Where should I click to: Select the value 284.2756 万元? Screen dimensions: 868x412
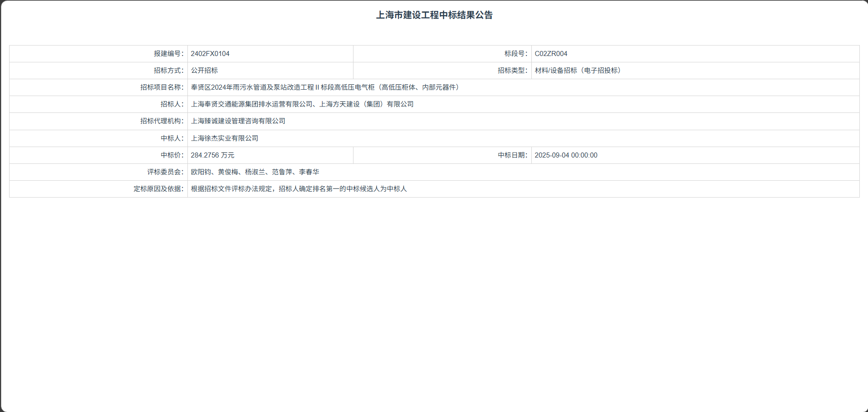pos(212,155)
